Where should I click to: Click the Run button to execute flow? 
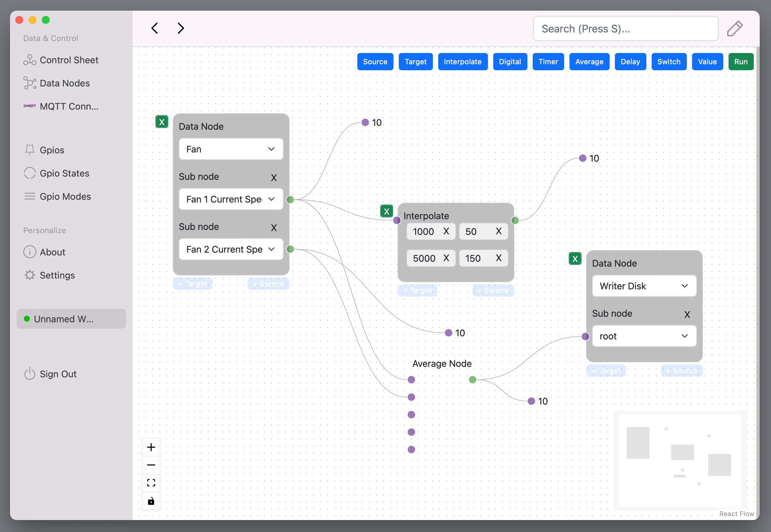pos(741,61)
